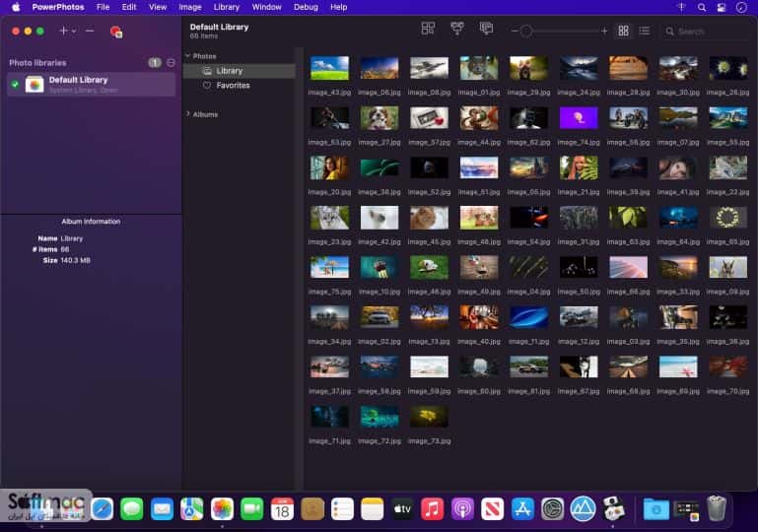This screenshot has width=758, height=532.
Task: Click the remove library minus button
Action: [90, 31]
